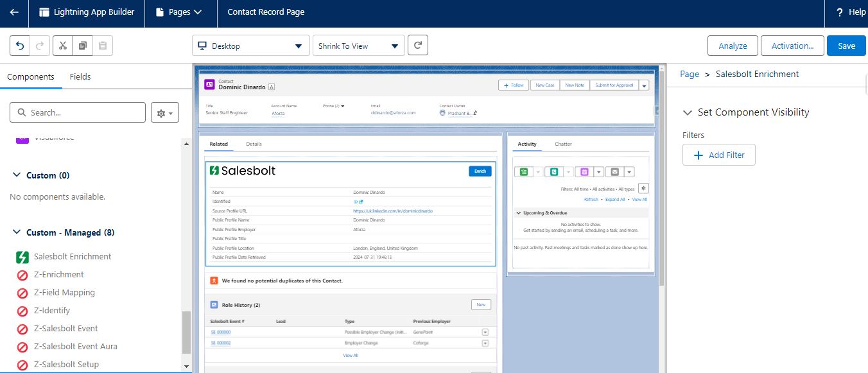
Task: Click View All under Role History
Action: [x=351, y=355]
